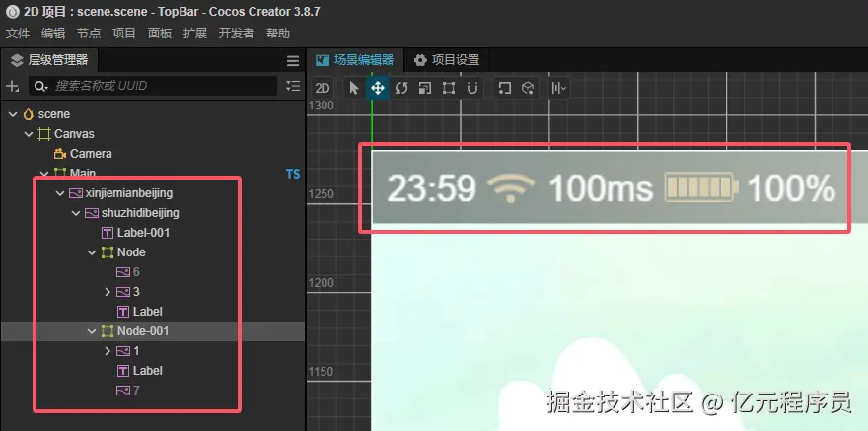The height and width of the screenshot is (431, 868).
Task: Select the Label under sprite node 3
Action: [147, 312]
